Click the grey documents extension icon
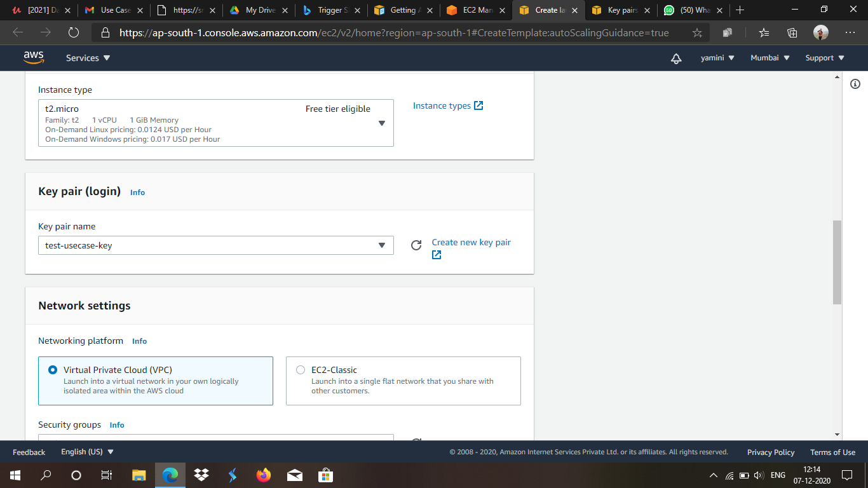 pos(728,32)
